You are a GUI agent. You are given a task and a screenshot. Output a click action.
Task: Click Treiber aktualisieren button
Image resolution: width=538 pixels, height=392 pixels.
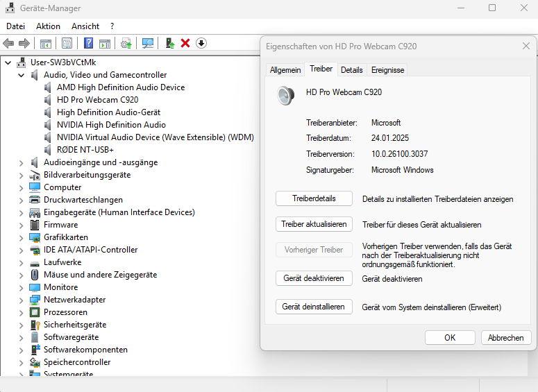(x=314, y=224)
